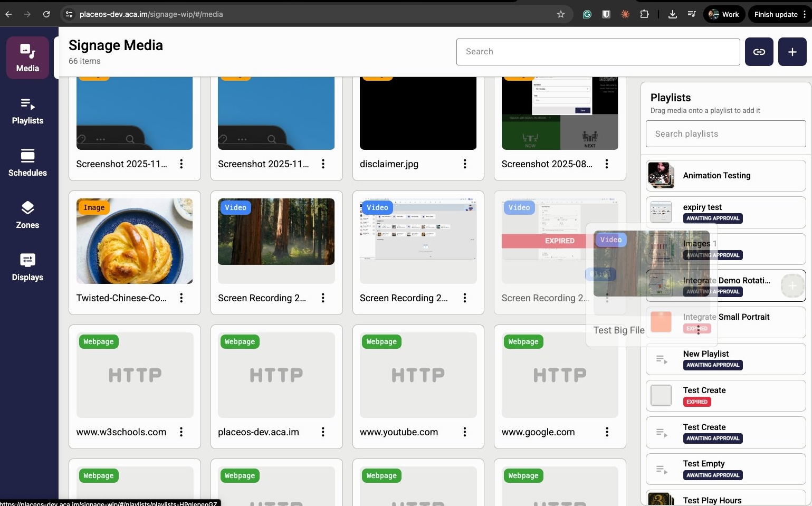Open the browser extensions puzzle icon
Image resolution: width=812 pixels, height=506 pixels.
point(644,14)
